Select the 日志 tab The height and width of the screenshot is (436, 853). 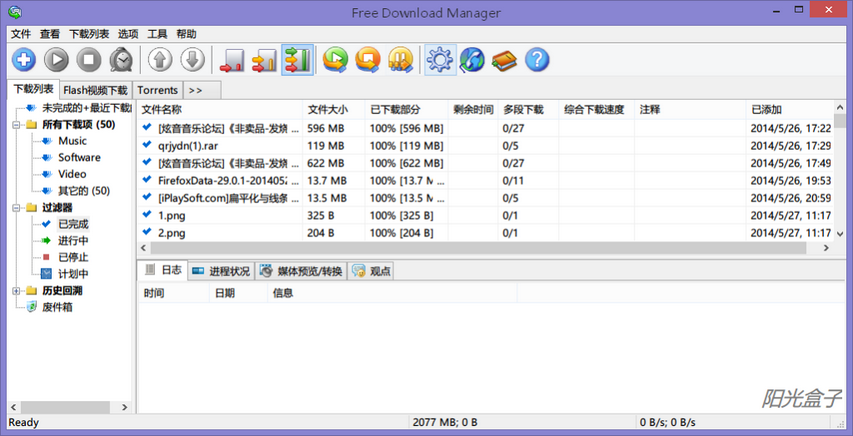click(x=163, y=270)
